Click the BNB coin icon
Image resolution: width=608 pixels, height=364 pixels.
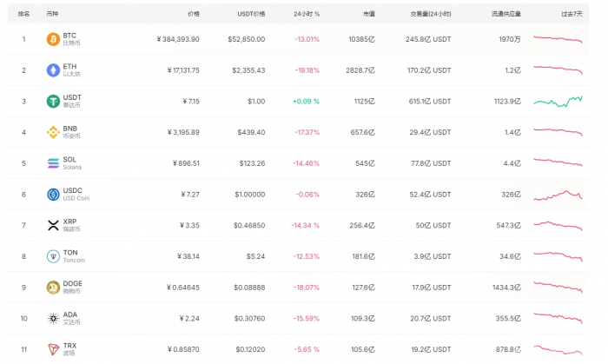tap(53, 132)
